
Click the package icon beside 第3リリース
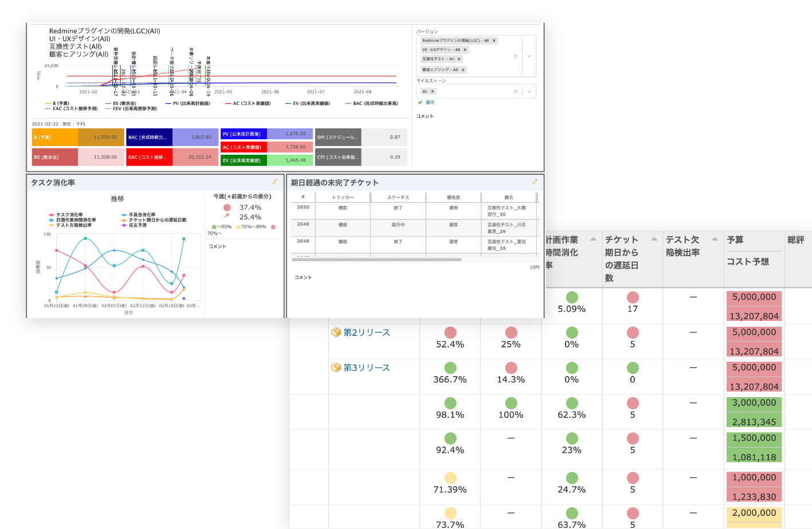click(x=336, y=367)
